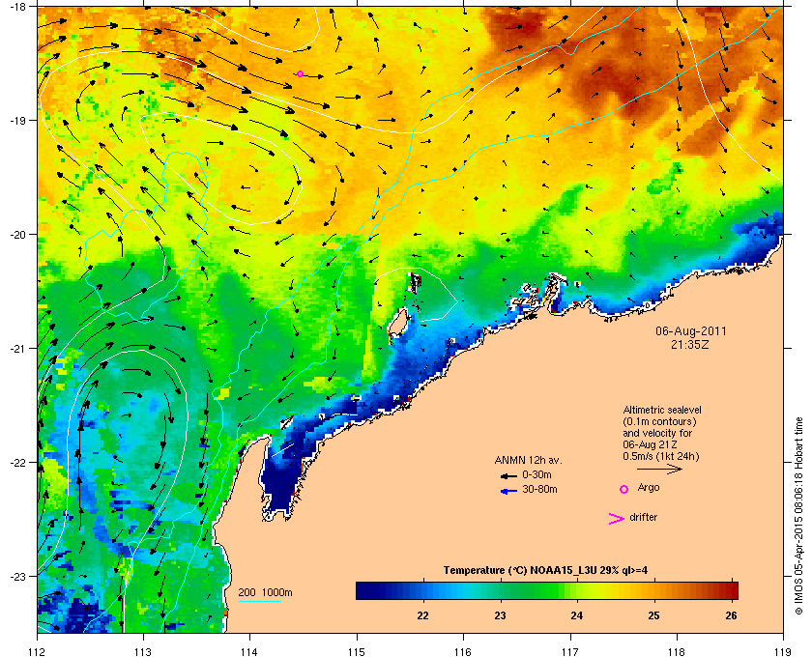The width and height of the screenshot is (812, 657).
Task: Click the time label 21:35Z
Action: (690, 344)
